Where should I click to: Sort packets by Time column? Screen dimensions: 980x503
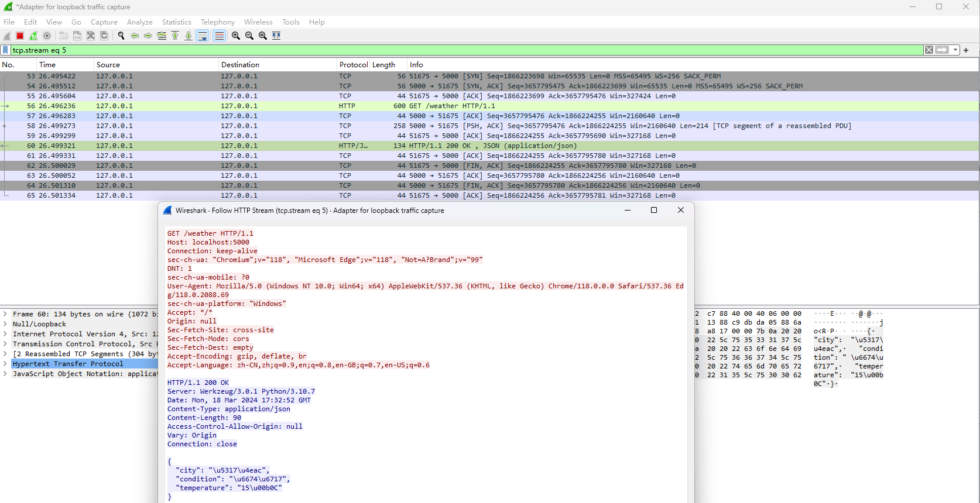tap(65, 65)
